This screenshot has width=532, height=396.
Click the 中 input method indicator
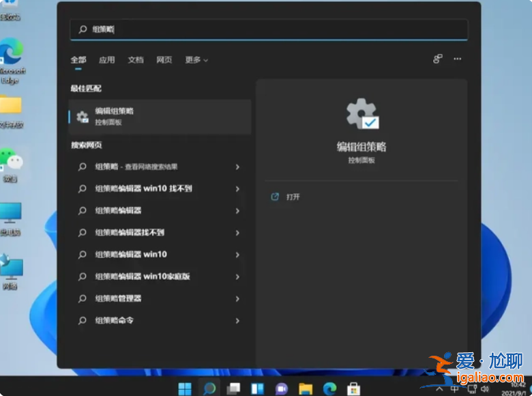(x=455, y=389)
